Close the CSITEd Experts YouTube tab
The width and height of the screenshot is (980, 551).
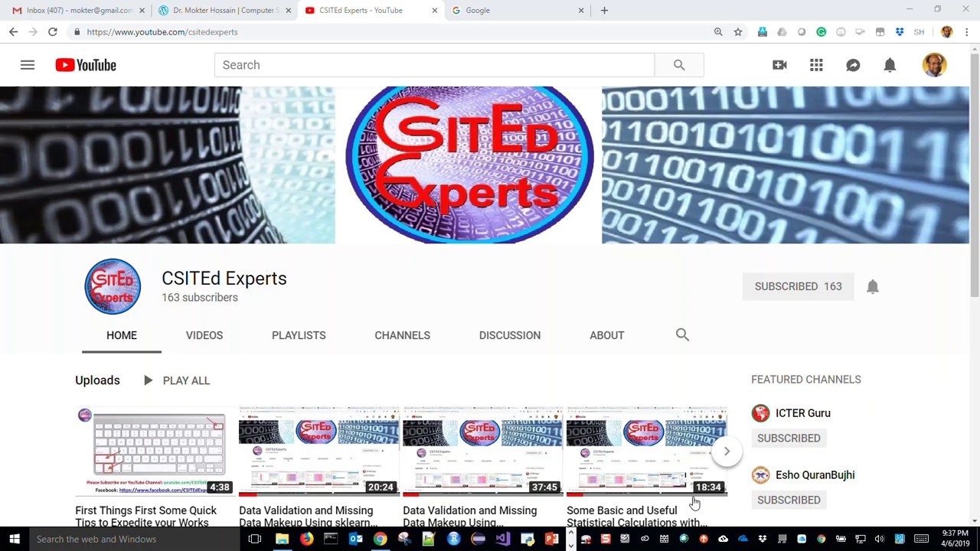(x=435, y=10)
